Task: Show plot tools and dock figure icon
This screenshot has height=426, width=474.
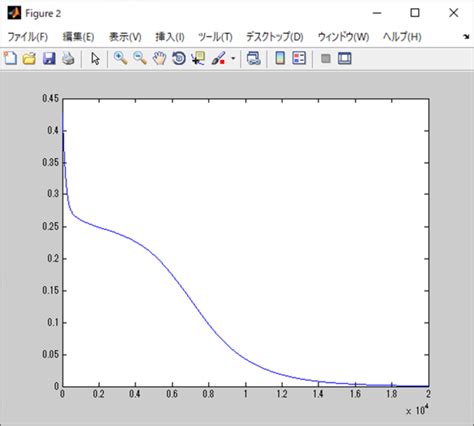Action: [345, 58]
